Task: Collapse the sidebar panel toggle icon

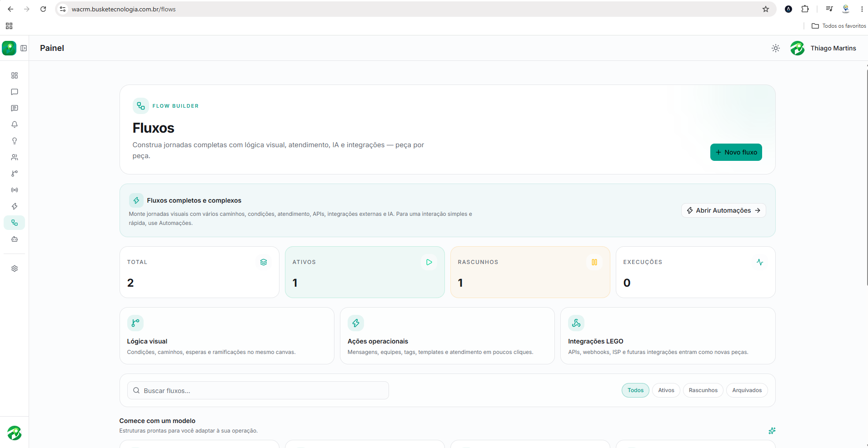Action: (x=24, y=48)
